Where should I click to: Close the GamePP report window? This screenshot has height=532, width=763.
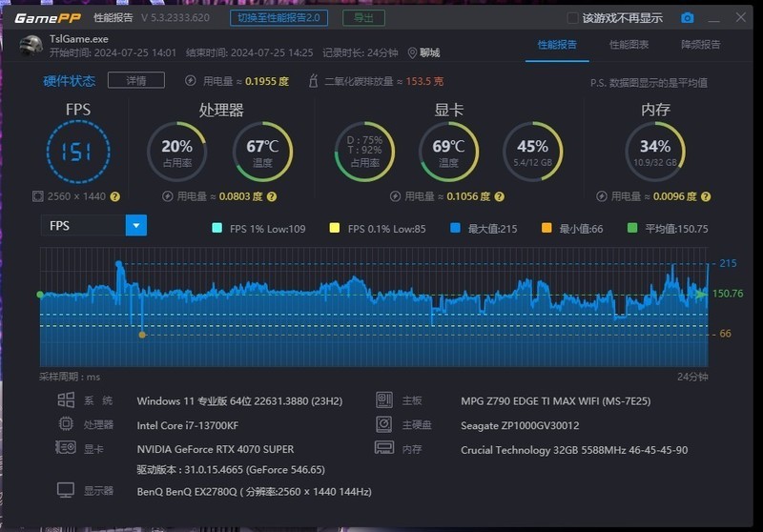[x=741, y=17]
